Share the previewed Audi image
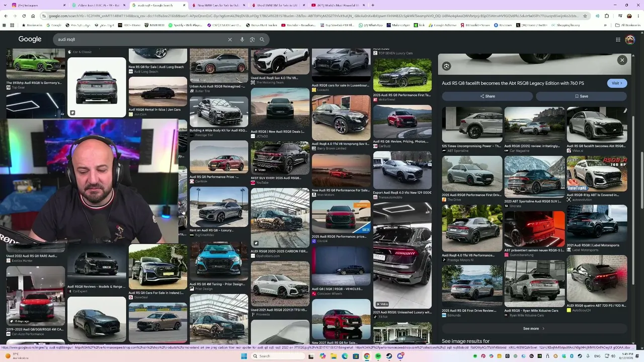Screen dimensions: 644x362 tap(487, 96)
